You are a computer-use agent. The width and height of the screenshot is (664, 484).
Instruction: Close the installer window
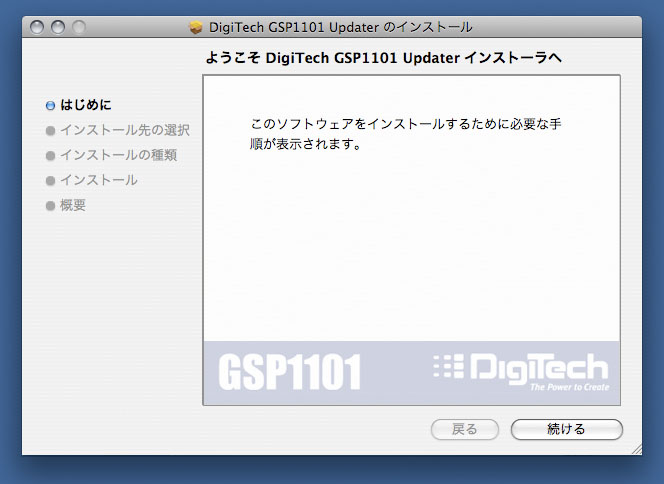click(x=37, y=28)
